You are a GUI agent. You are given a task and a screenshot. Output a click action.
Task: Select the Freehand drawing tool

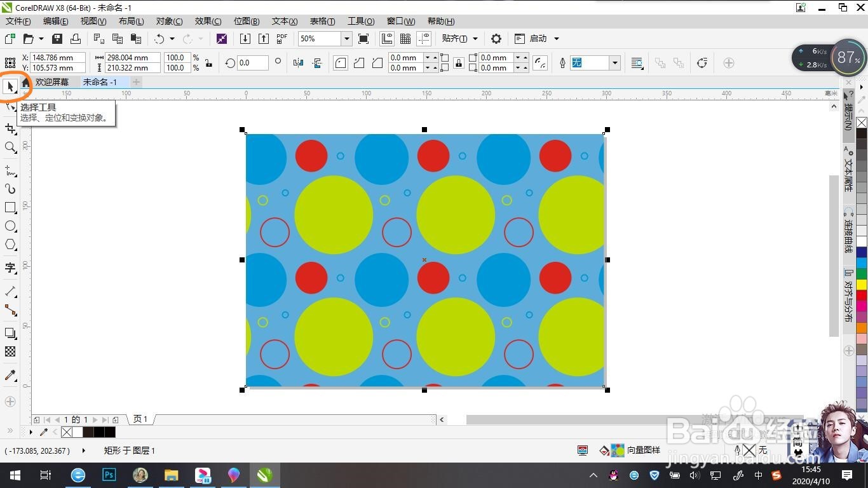10,171
